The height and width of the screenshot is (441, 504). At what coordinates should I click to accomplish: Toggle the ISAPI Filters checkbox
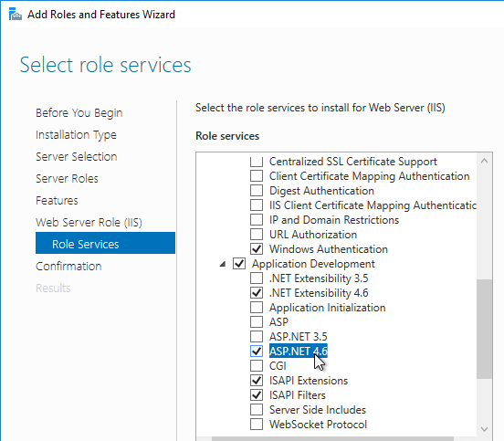coord(257,395)
